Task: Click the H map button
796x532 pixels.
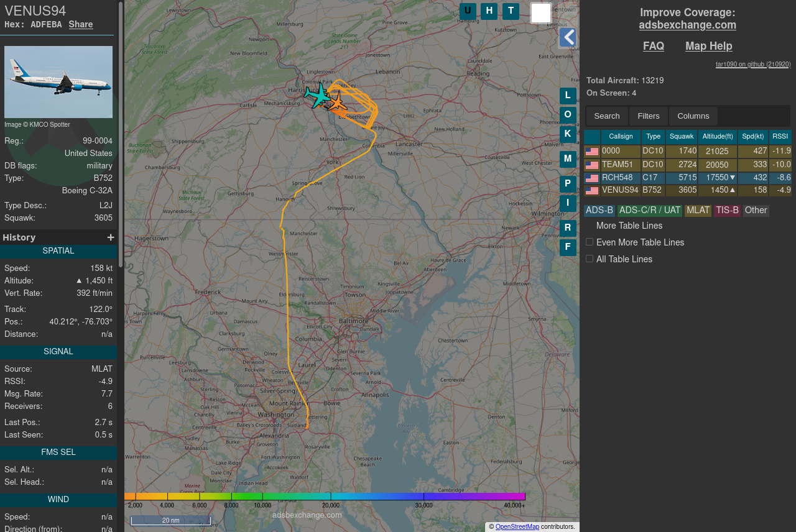Action: [x=489, y=11]
